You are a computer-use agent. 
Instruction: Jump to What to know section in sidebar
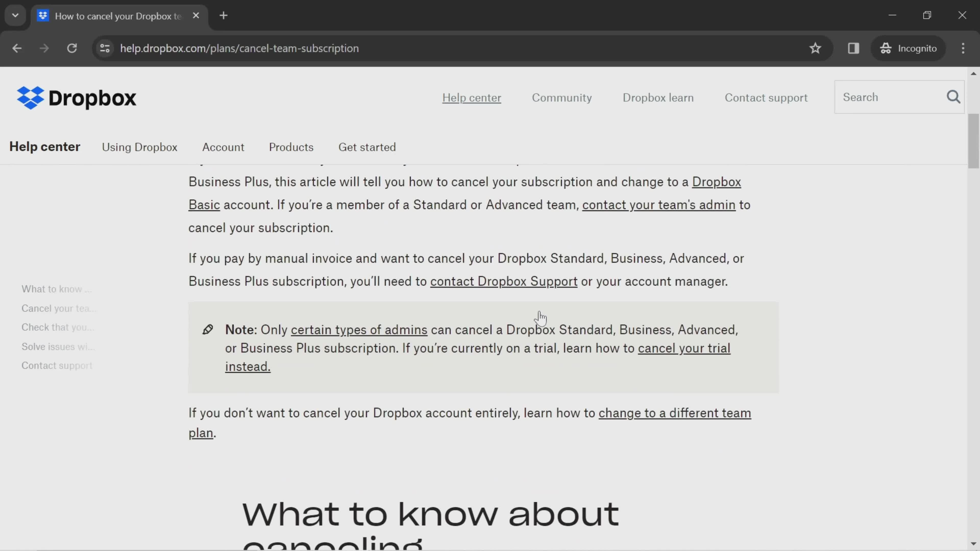pos(57,289)
